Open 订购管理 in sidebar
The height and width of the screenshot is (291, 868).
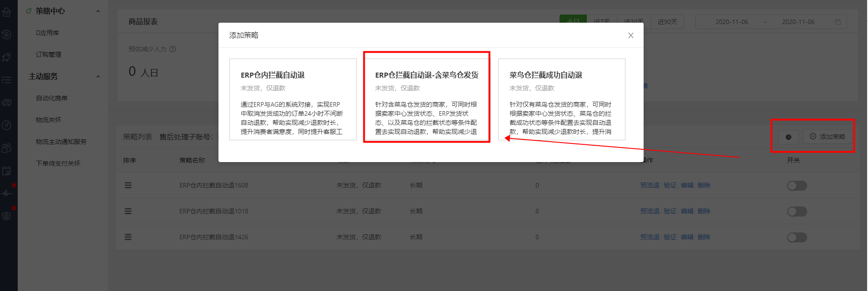click(49, 54)
